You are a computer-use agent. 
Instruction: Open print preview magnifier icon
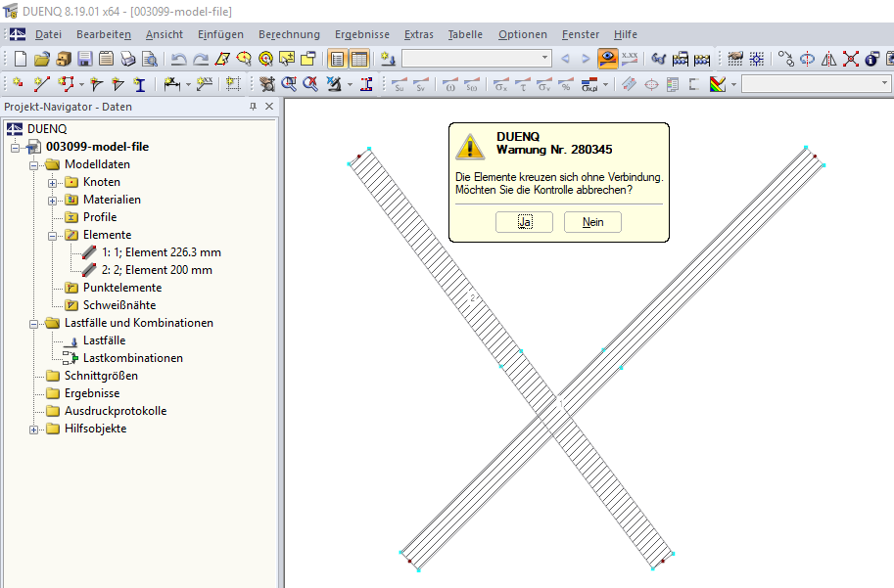[x=150, y=59]
